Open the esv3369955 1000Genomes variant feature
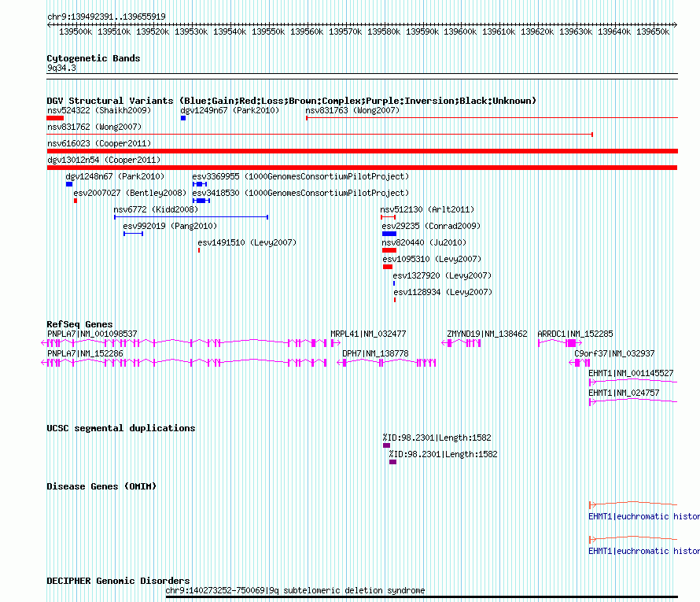This screenshot has height=602, width=700. tap(200, 184)
